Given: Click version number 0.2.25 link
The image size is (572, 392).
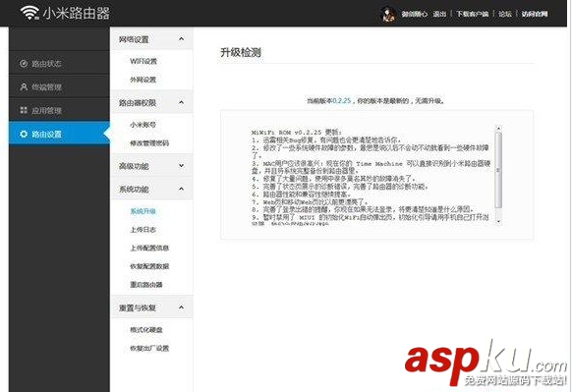Looking at the screenshot, I should point(341,100).
